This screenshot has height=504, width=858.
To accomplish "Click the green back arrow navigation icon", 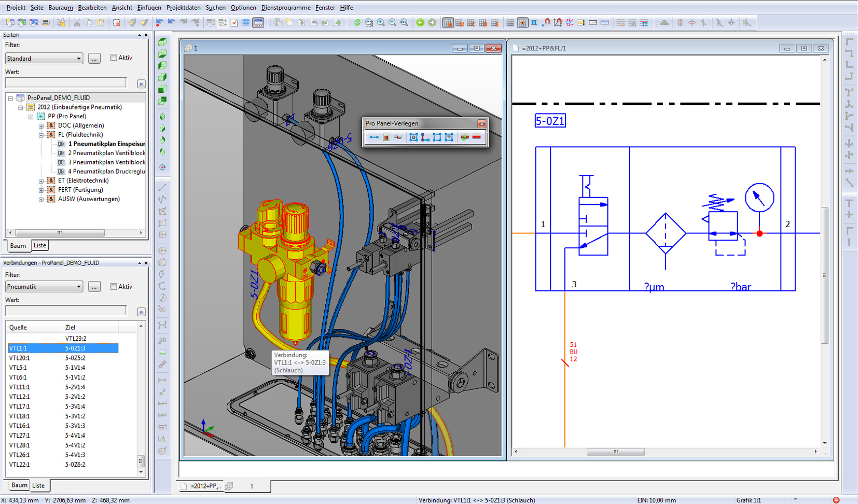I will pyautogui.click(x=420, y=23).
